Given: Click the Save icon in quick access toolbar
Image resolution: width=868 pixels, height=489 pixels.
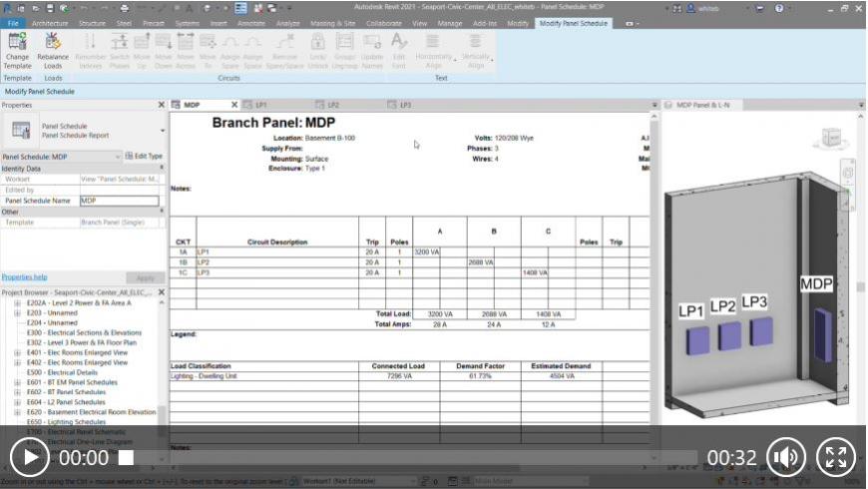Looking at the screenshot, I should point(50,8).
